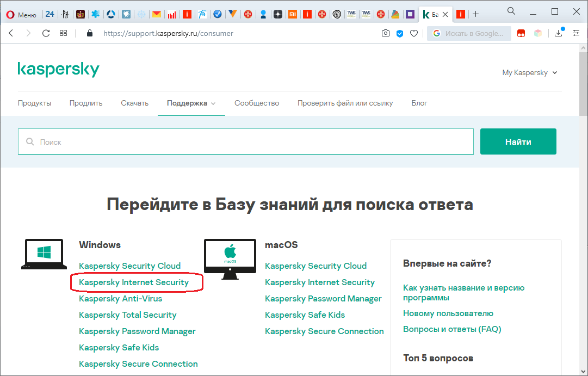This screenshot has height=376, width=588.
Task: Open Windows Kaspersky Internet Security link
Action: coord(134,282)
